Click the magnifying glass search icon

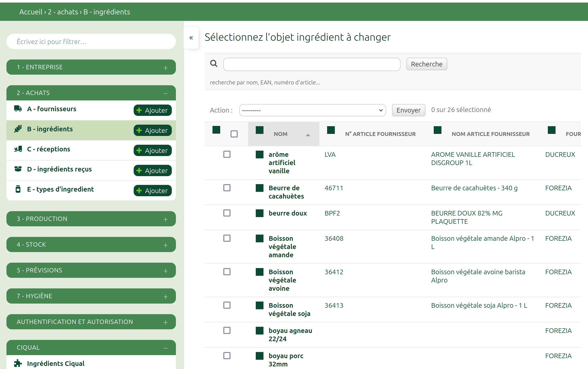click(x=214, y=63)
